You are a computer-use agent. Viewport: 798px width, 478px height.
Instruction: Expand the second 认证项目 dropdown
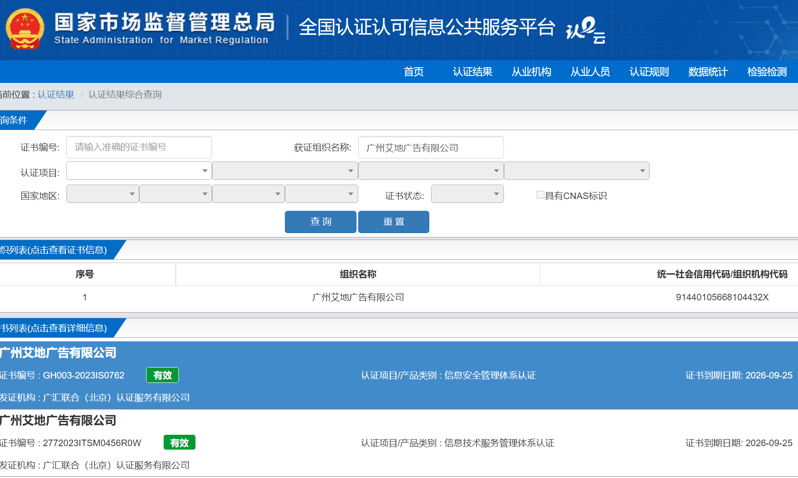pyautogui.click(x=285, y=171)
